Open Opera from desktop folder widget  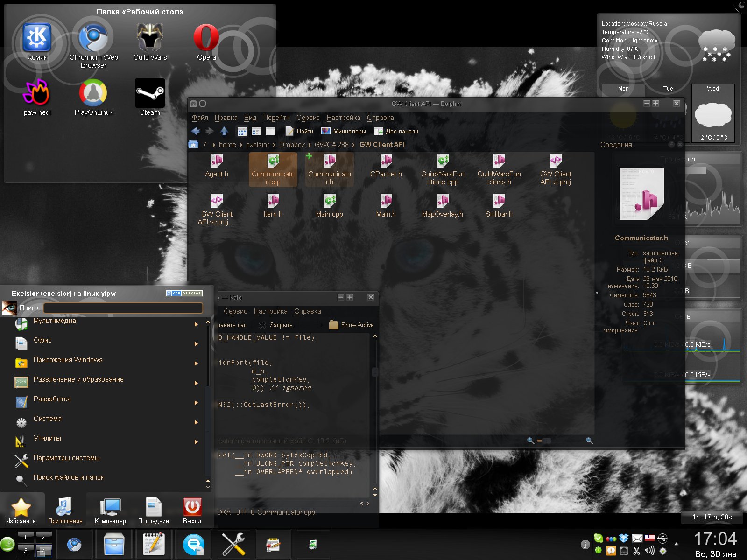point(206,43)
